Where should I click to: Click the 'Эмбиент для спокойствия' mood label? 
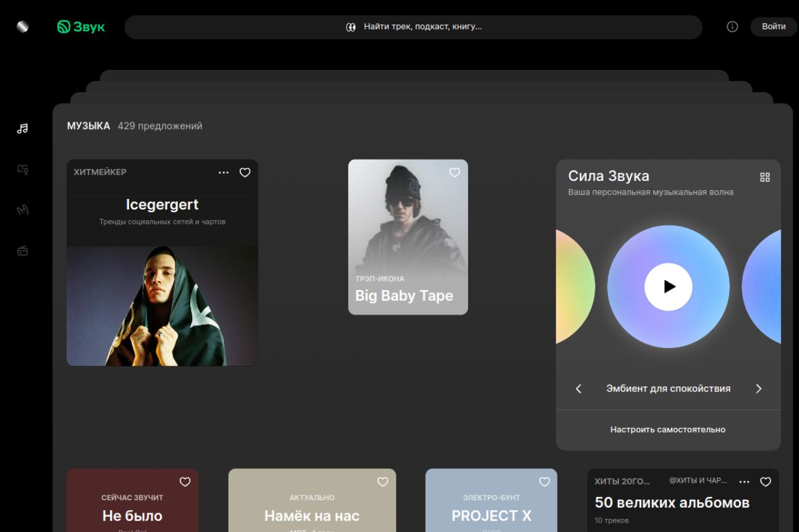click(x=669, y=389)
